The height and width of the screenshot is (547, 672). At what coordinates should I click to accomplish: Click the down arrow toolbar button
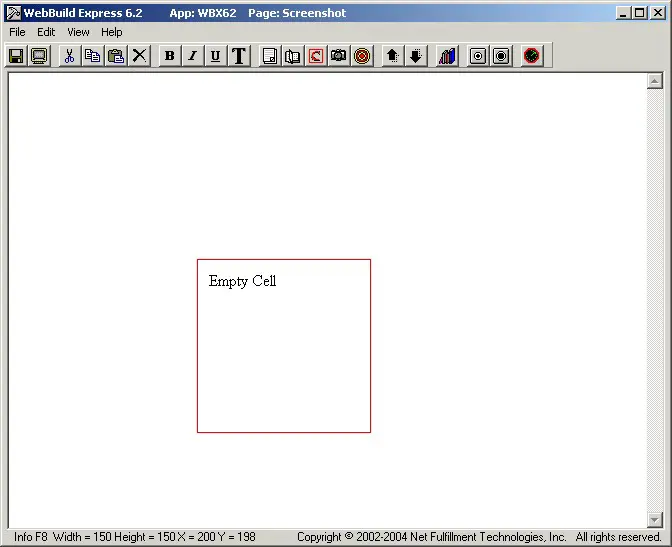coord(416,56)
